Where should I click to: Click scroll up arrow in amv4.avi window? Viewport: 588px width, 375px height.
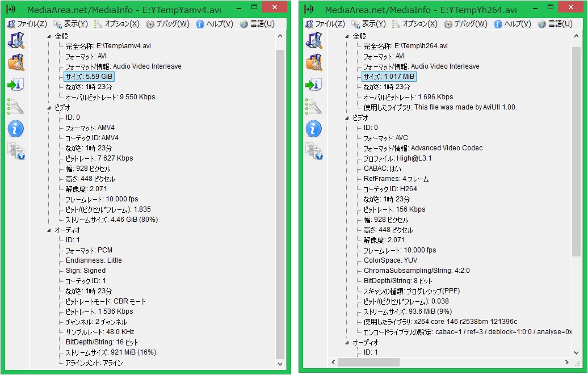280,36
